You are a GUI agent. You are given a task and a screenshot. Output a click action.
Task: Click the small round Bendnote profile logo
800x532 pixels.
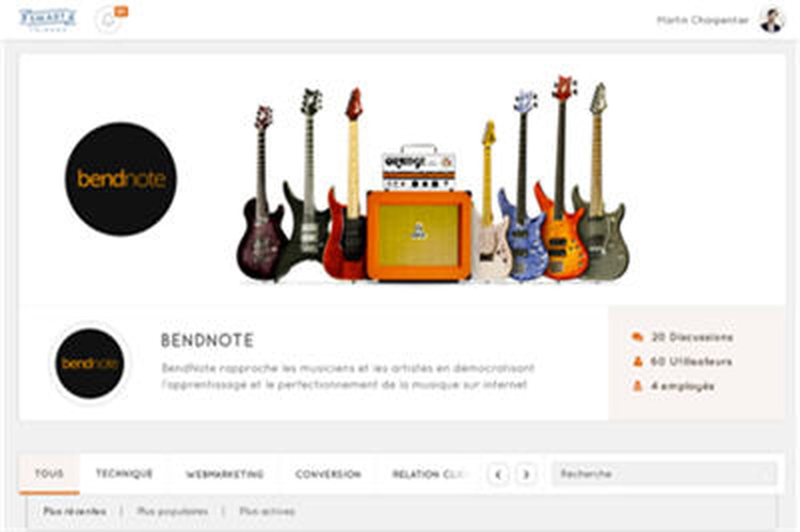tap(90, 364)
